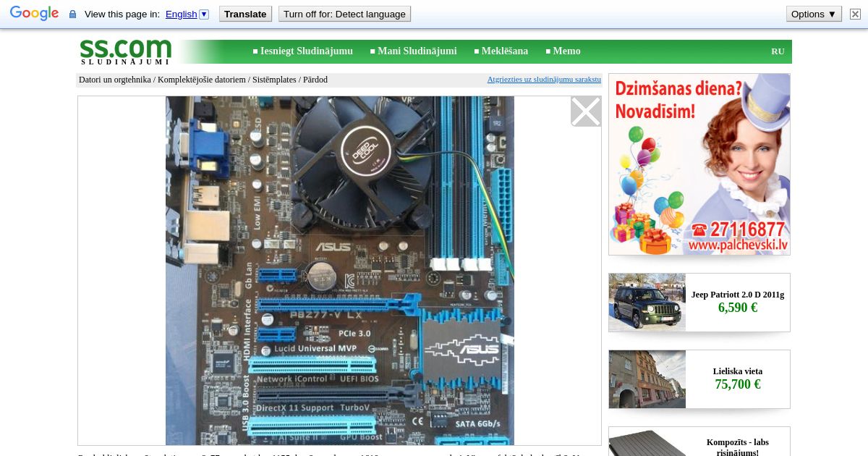868x456 pixels.
Task: Close the Google translate bar
Action: [x=856, y=14]
